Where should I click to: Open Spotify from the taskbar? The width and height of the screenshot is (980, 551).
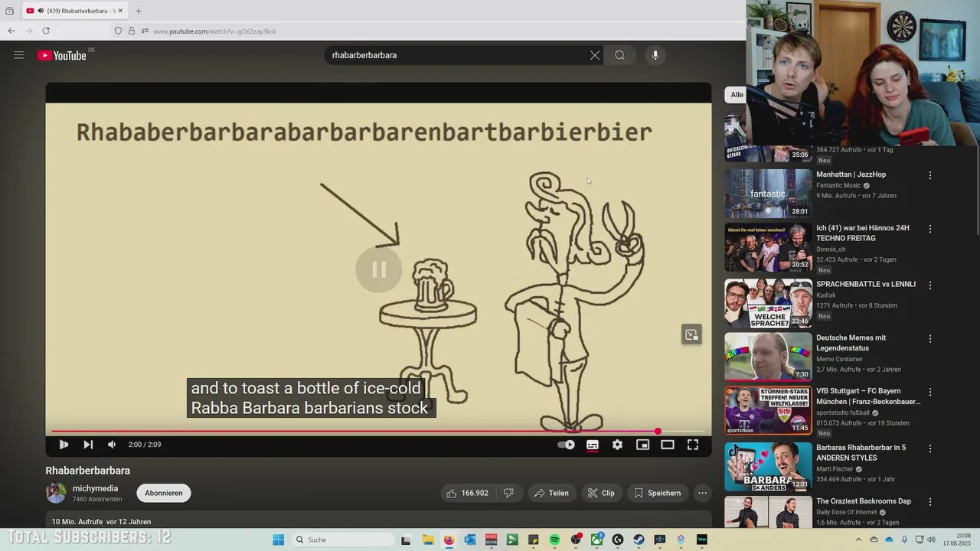pos(554,540)
